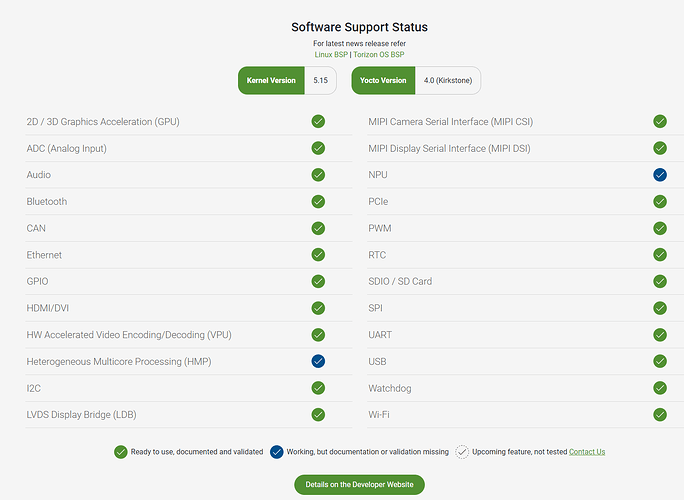Click the check icon next to Watchdog
Image resolution: width=684 pixels, height=500 pixels.
pos(660,388)
